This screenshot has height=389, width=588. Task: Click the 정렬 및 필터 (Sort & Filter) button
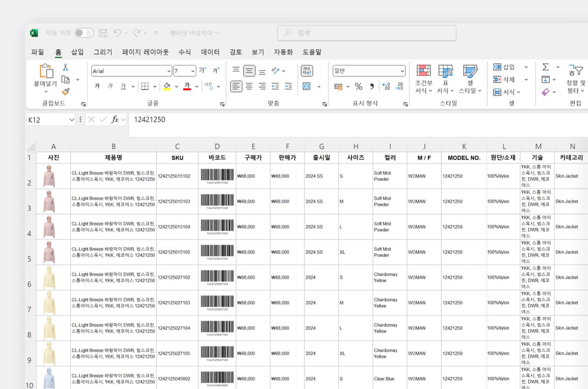point(575,78)
